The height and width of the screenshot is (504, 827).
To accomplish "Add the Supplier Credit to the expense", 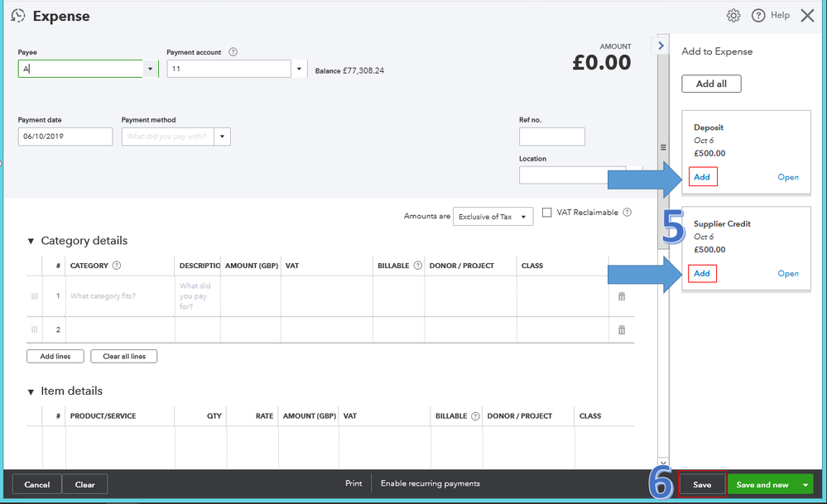I will coord(702,274).
